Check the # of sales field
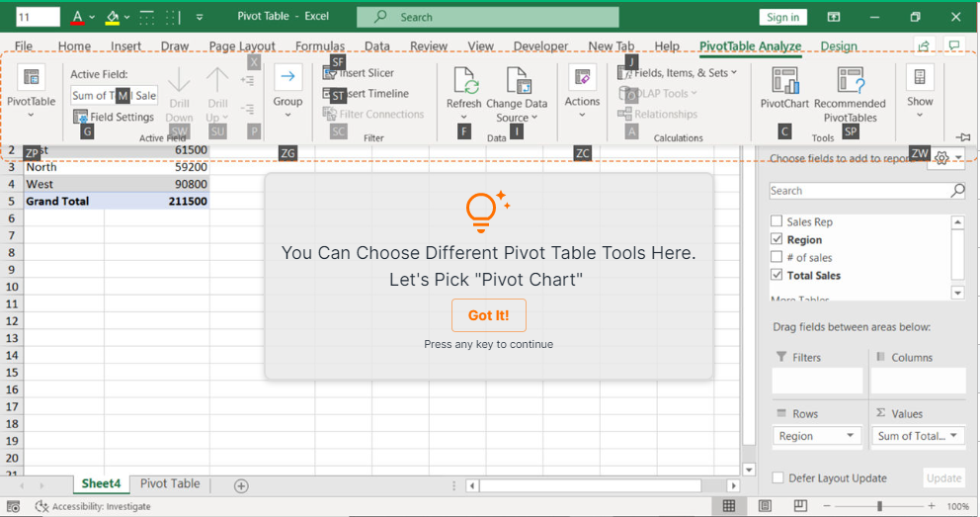Viewport: 980px width, 517px height. [x=776, y=256]
